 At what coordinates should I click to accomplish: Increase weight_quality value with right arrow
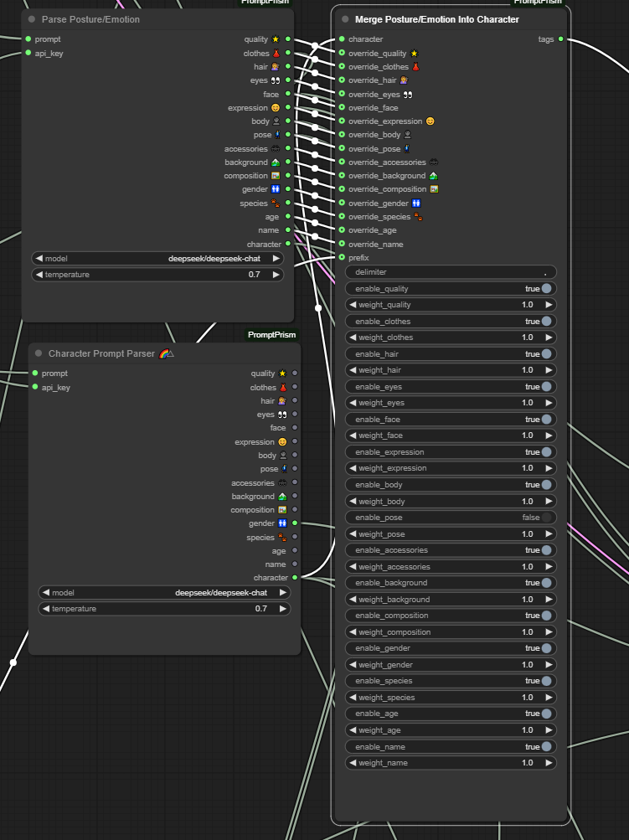[549, 305]
